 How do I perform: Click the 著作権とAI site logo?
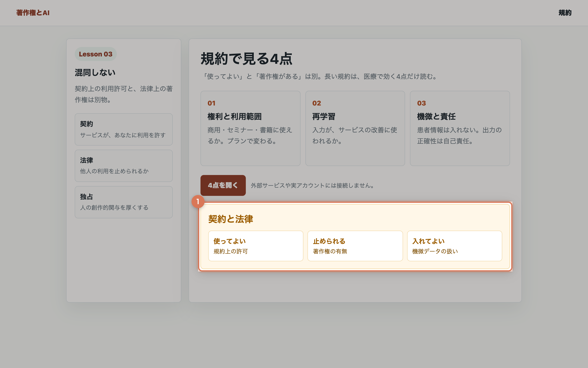(33, 13)
